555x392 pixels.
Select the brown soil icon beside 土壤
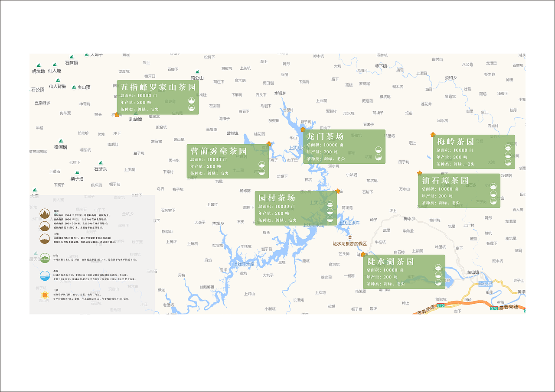click(44, 239)
